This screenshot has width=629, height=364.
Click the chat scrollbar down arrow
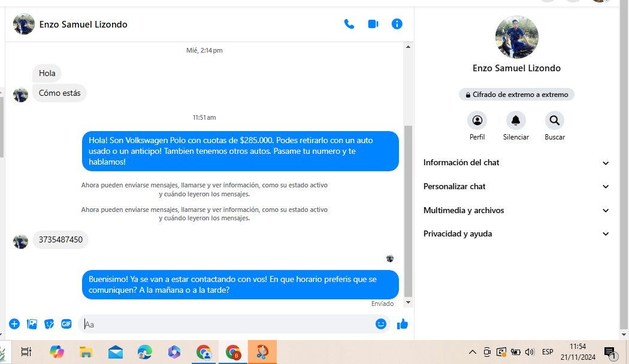coord(408,302)
